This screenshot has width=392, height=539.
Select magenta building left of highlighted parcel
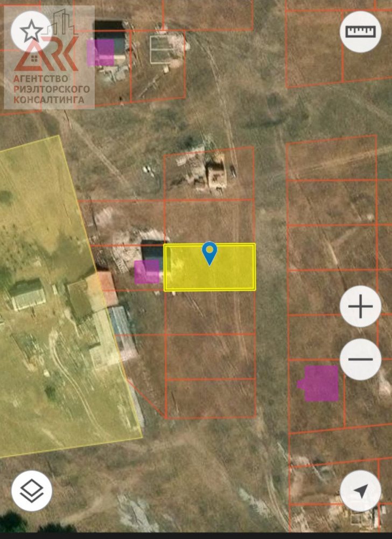point(147,272)
